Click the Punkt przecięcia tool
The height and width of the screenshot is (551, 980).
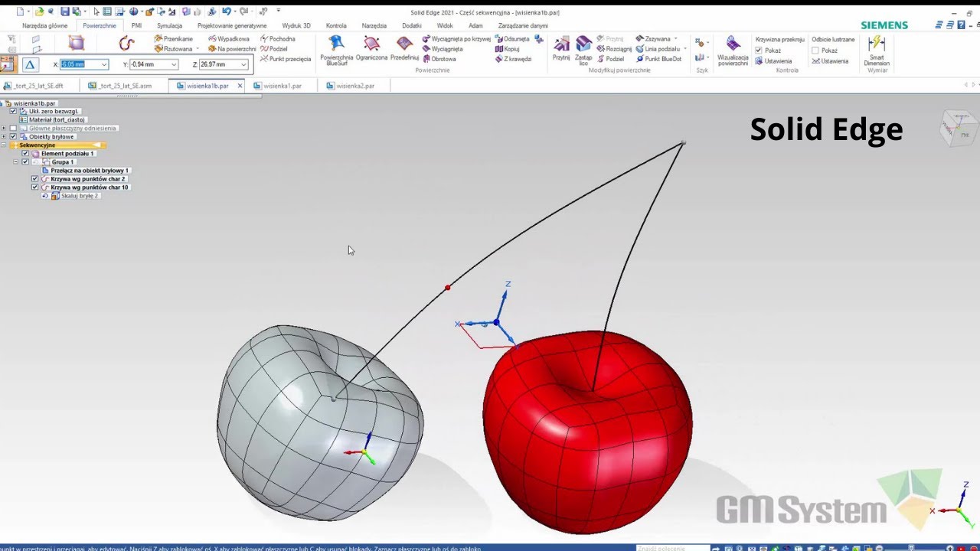tap(286, 59)
